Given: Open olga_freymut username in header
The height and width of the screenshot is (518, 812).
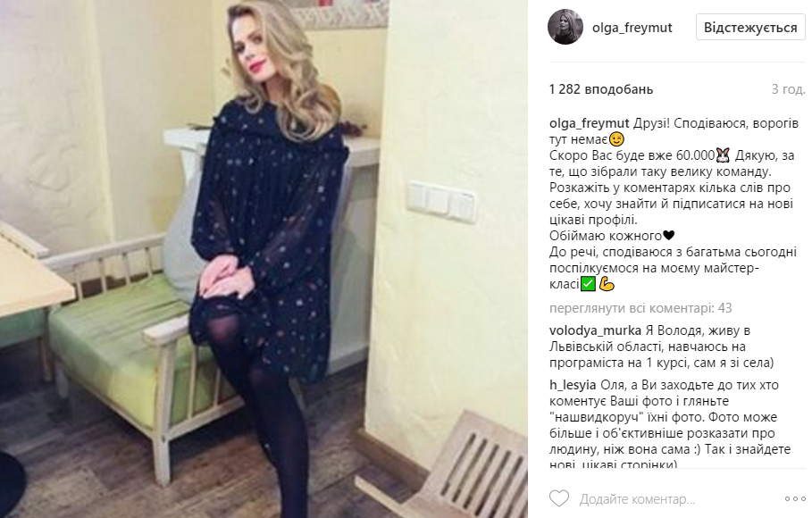Looking at the screenshot, I should [632, 28].
